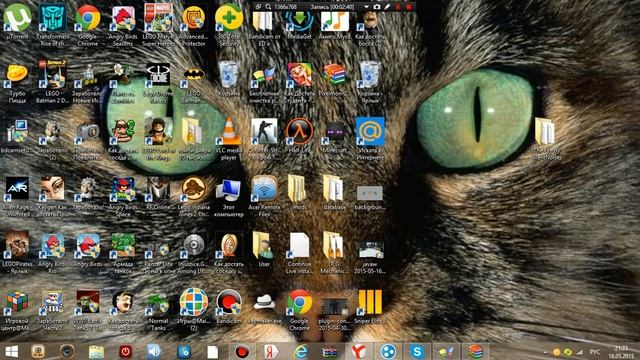The image size is (640, 360).
Task: Expand the dropdown arrow on the recording bar
Action: [366, 7]
